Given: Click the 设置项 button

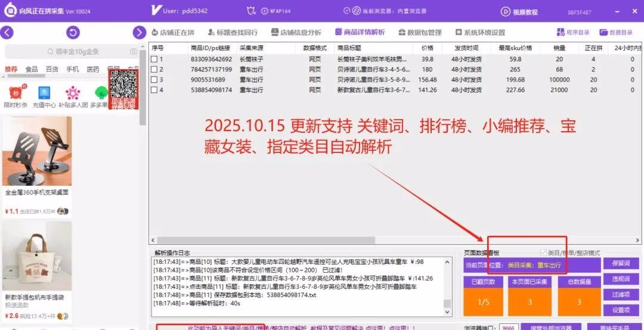Looking at the screenshot, I should pyautogui.click(x=621, y=310).
